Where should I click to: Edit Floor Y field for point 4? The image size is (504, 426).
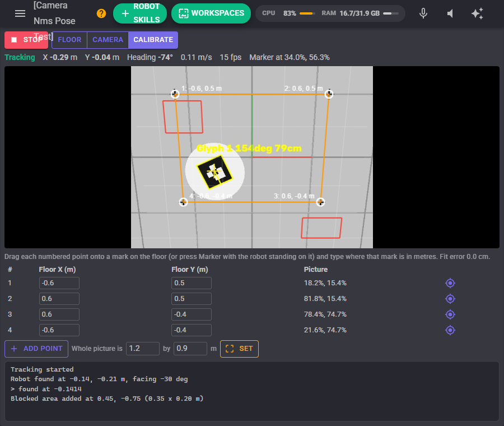pos(192,330)
